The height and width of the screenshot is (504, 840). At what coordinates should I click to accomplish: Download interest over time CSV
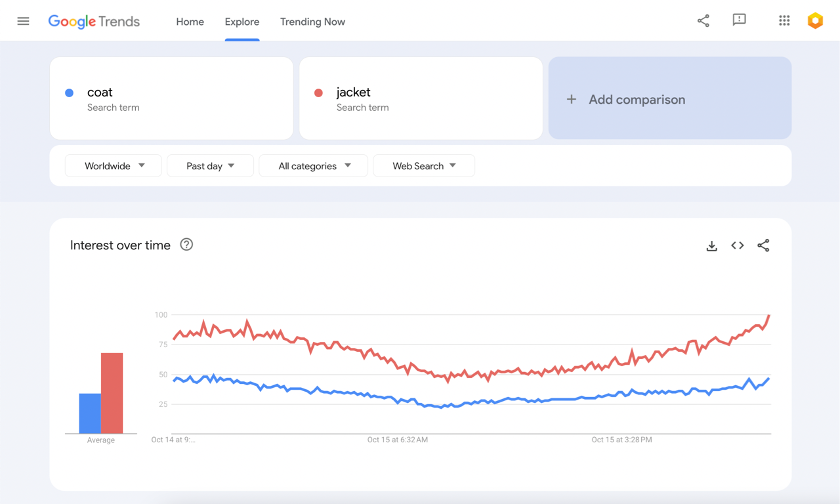(711, 245)
